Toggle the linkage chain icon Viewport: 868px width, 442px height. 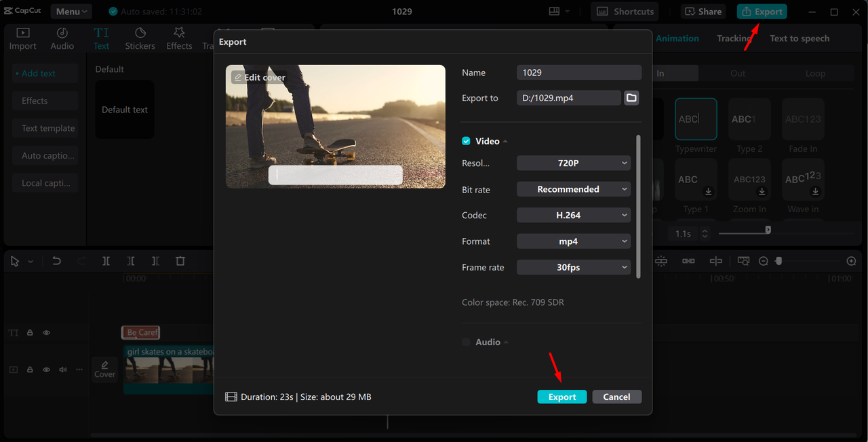tap(688, 261)
